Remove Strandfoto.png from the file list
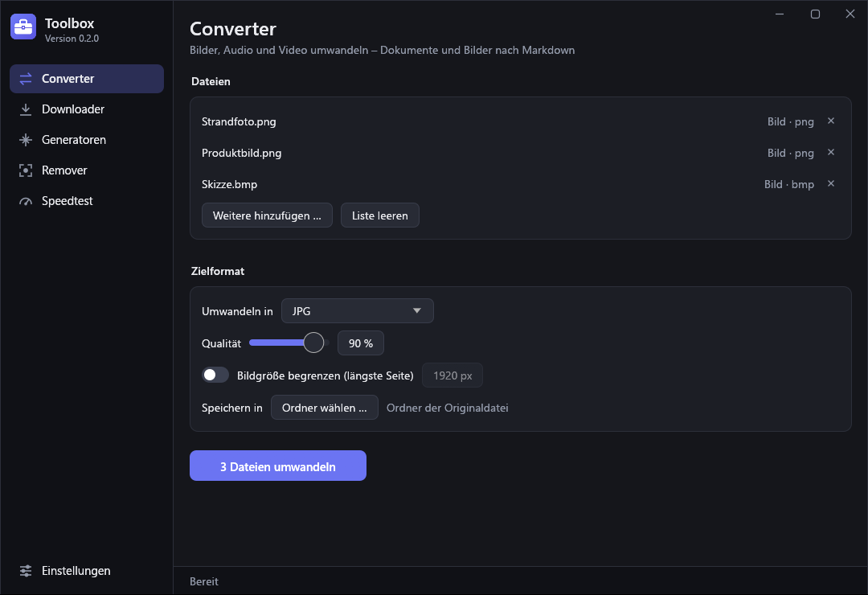The image size is (868, 595). coord(831,121)
